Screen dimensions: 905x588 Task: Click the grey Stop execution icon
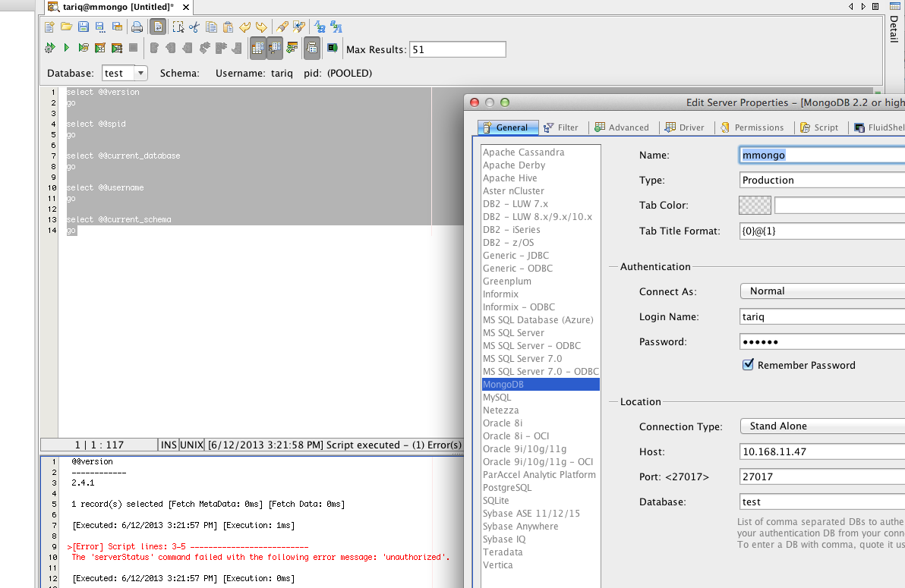[134, 48]
